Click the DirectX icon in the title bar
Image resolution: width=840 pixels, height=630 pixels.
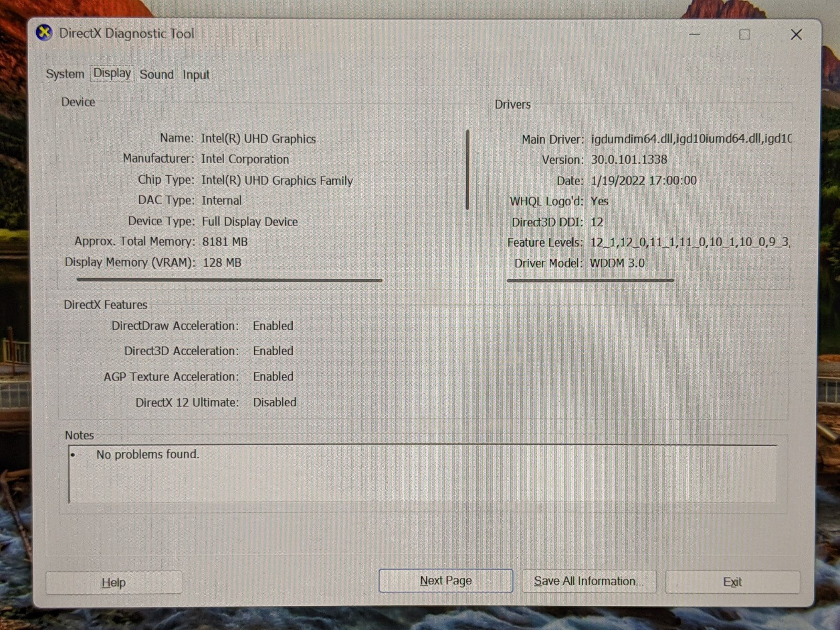click(x=44, y=33)
